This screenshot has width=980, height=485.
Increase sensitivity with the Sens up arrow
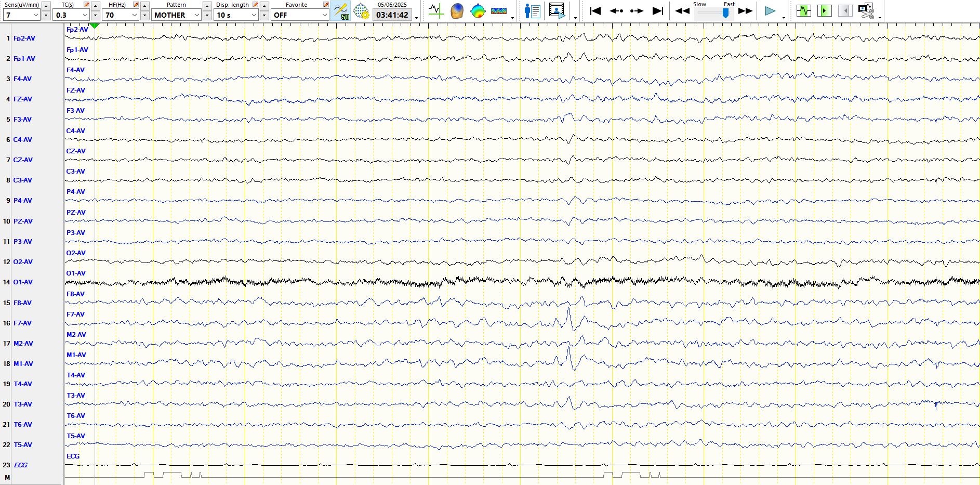pos(46,6)
